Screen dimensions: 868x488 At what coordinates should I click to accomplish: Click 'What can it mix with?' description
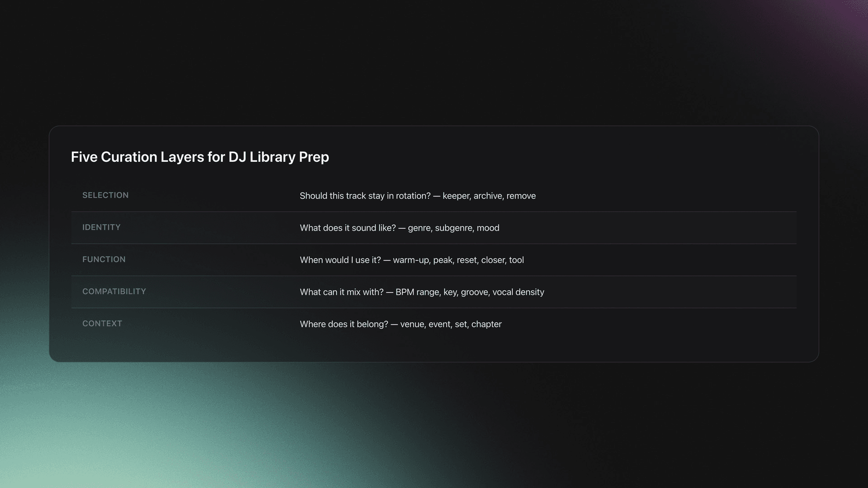coord(341,292)
